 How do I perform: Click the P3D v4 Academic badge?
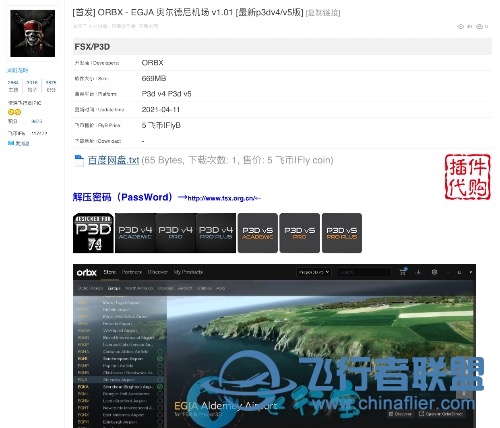tap(135, 233)
